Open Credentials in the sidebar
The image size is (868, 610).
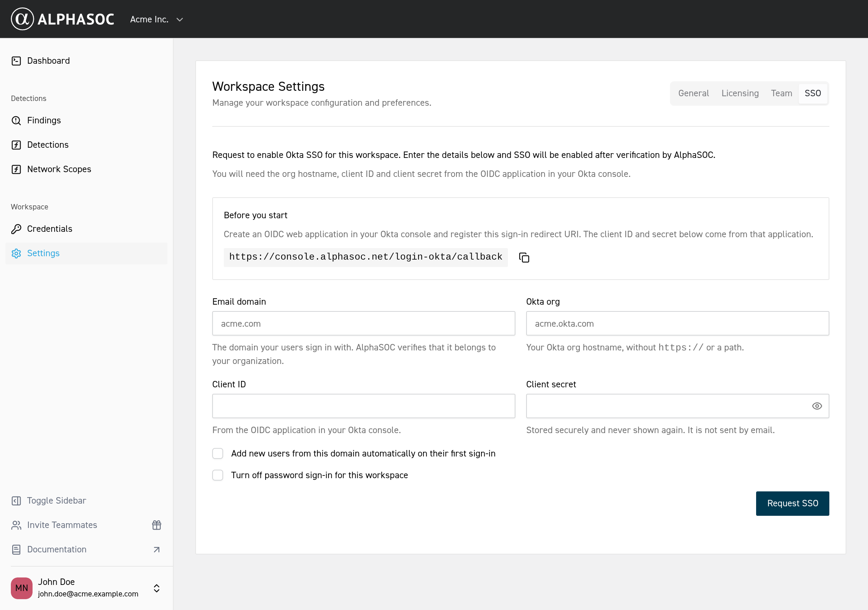86,229
